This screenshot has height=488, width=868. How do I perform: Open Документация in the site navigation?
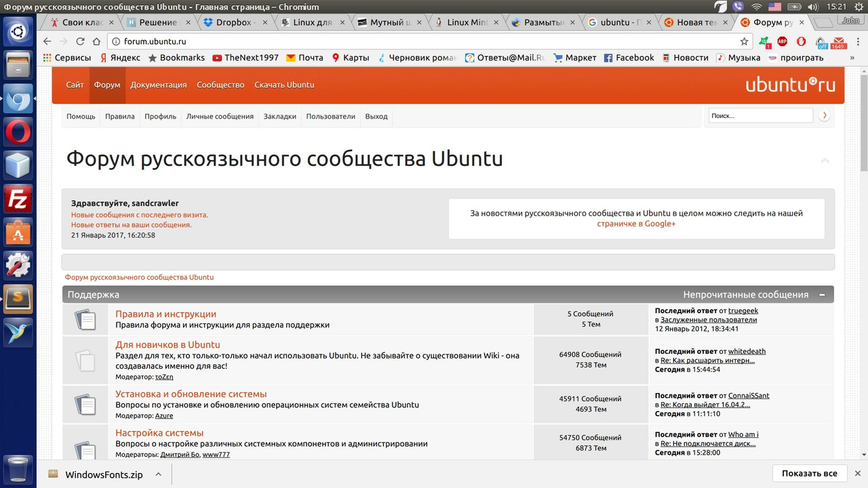point(159,85)
